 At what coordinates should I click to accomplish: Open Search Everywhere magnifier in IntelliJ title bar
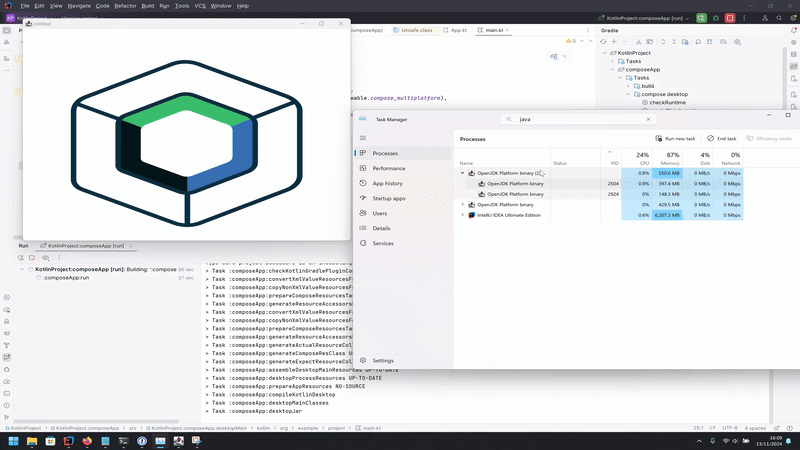pyautogui.click(x=779, y=18)
